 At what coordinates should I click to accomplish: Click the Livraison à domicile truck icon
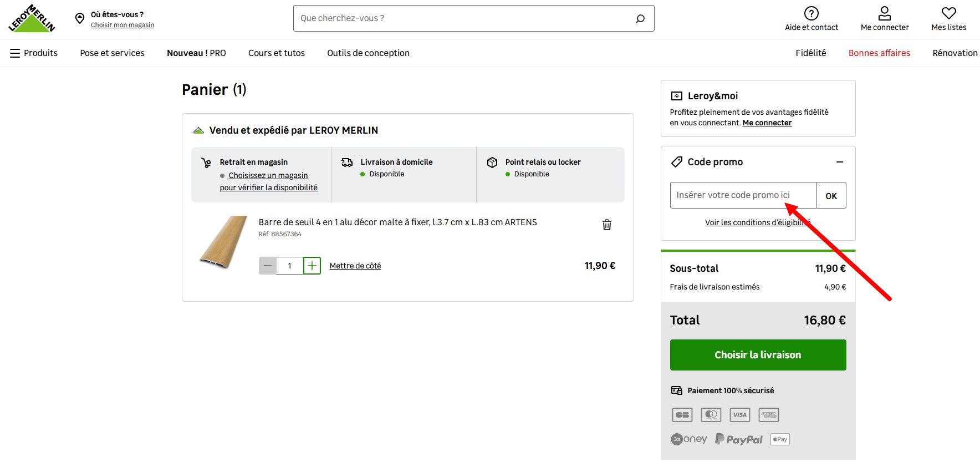pyautogui.click(x=347, y=163)
